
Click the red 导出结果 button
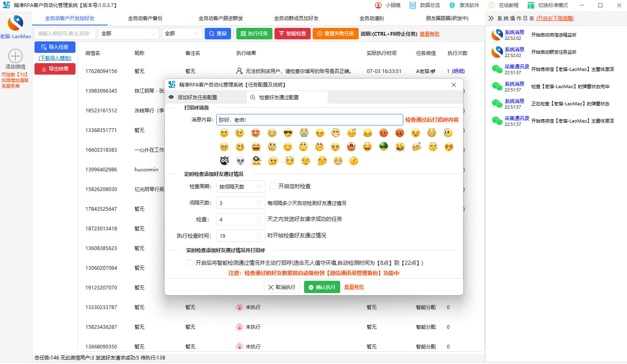click(55, 69)
